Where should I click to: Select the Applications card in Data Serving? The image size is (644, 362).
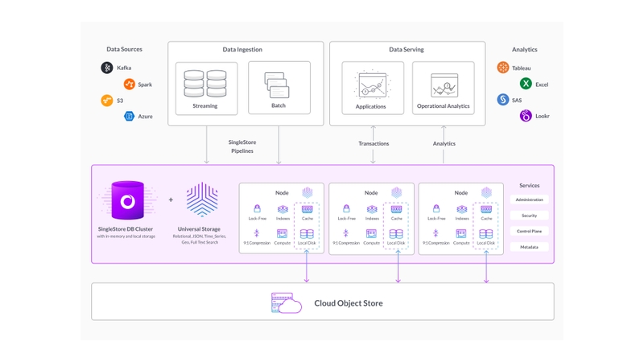373,88
